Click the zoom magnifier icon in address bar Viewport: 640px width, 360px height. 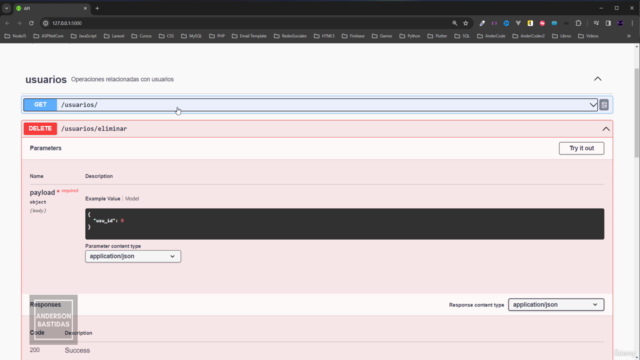(454, 23)
